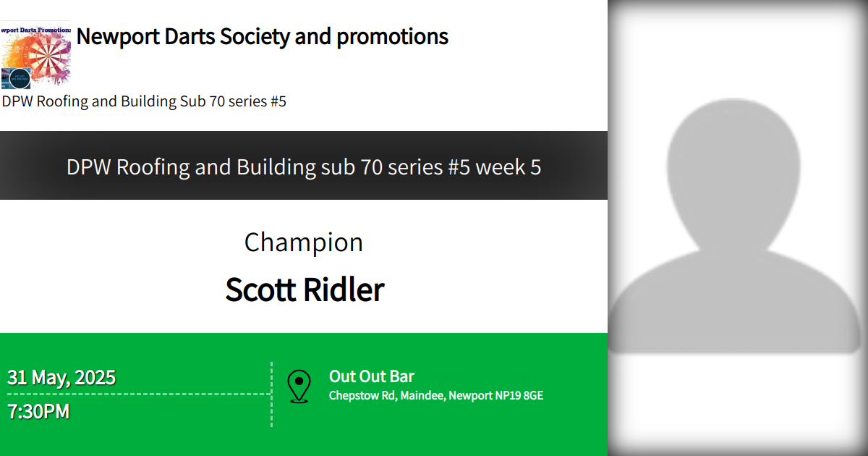The width and height of the screenshot is (868, 456).
Task: Select the 'Sub 70 series #5' subtitle
Action: coord(144,101)
